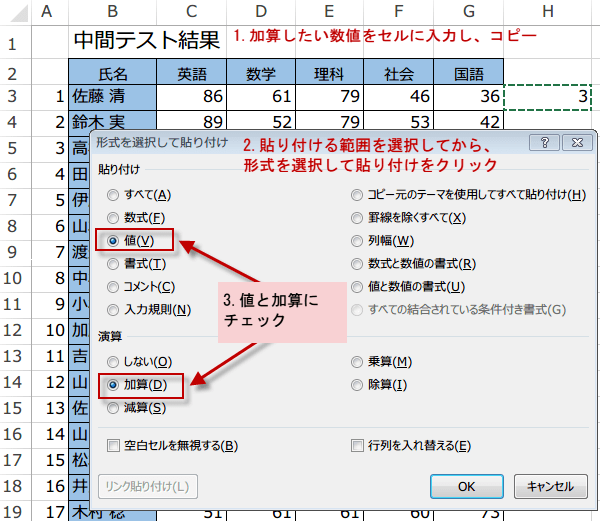
Task: Select column D header
Action: tap(261, 12)
